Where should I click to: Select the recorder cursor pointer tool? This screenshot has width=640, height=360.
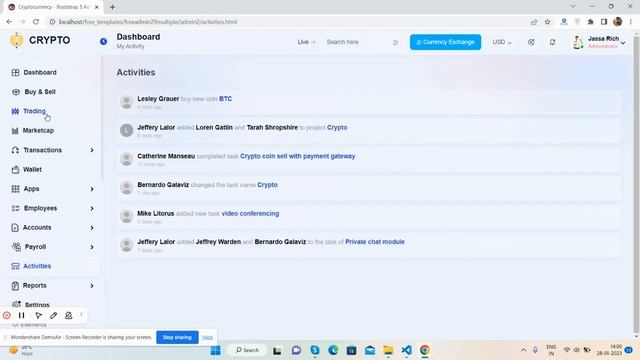pyautogui.click(x=38, y=315)
